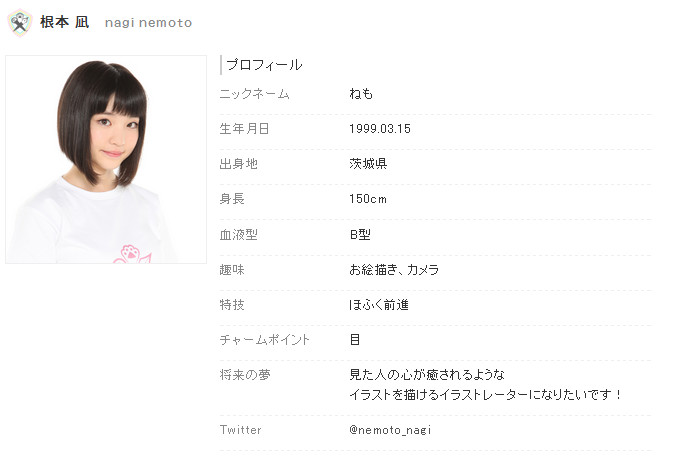The height and width of the screenshot is (461, 680).
Task: Click the プロフィール section heading
Action: pyautogui.click(x=264, y=65)
